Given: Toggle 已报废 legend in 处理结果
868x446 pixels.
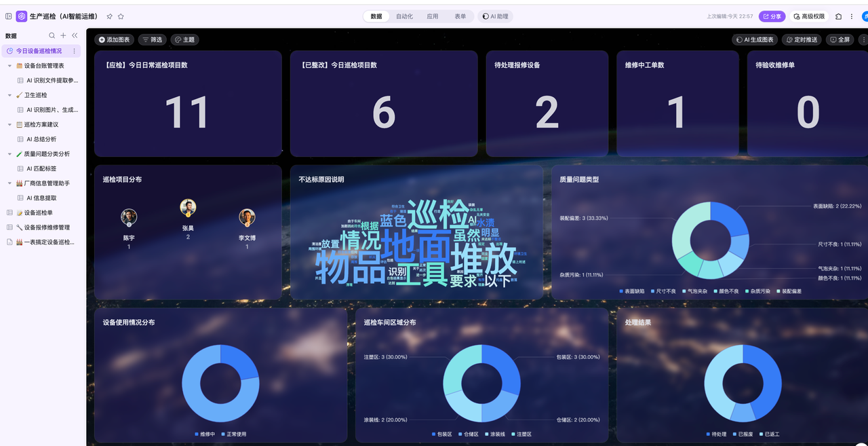Looking at the screenshot, I should [x=743, y=434].
